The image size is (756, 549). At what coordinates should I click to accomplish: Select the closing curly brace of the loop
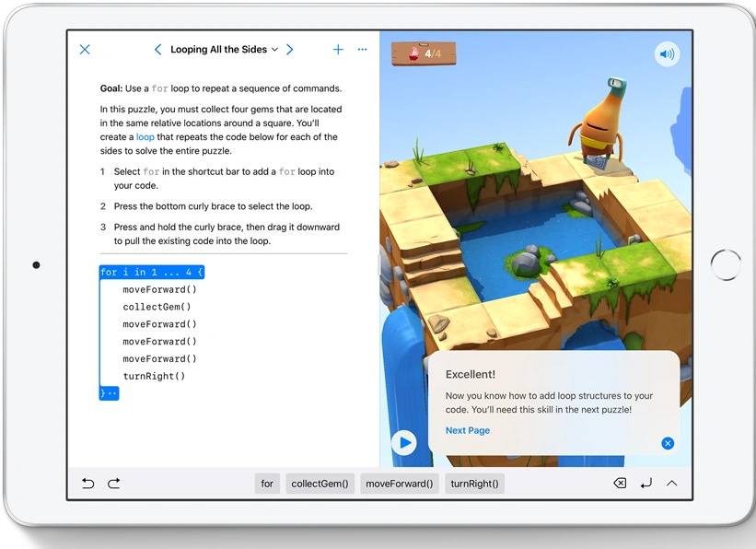[109, 393]
